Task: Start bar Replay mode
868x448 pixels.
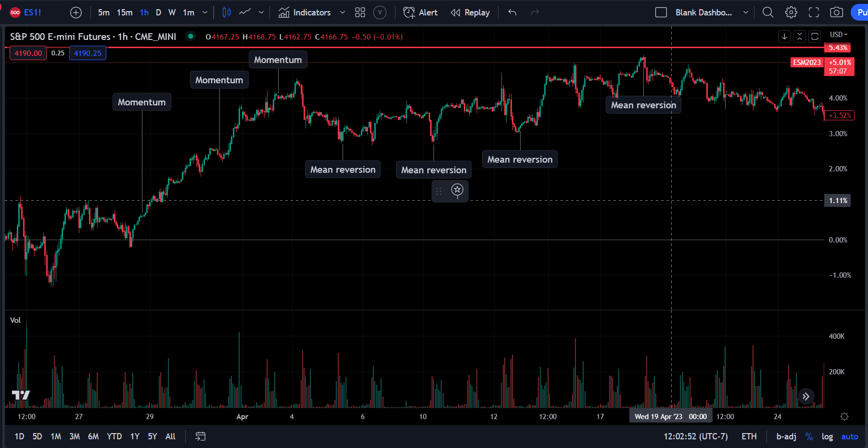Action: (470, 13)
